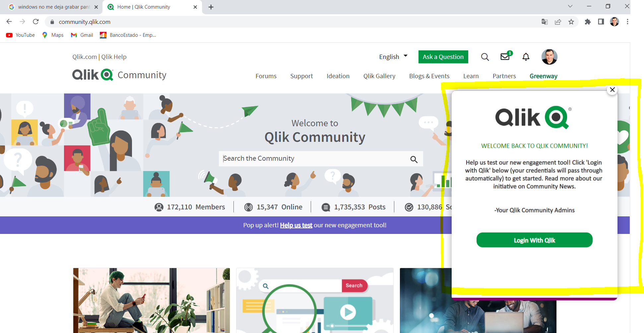This screenshot has height=333, width=644.
Task: Open the Gmail bookmark
Action: [82, 35]
